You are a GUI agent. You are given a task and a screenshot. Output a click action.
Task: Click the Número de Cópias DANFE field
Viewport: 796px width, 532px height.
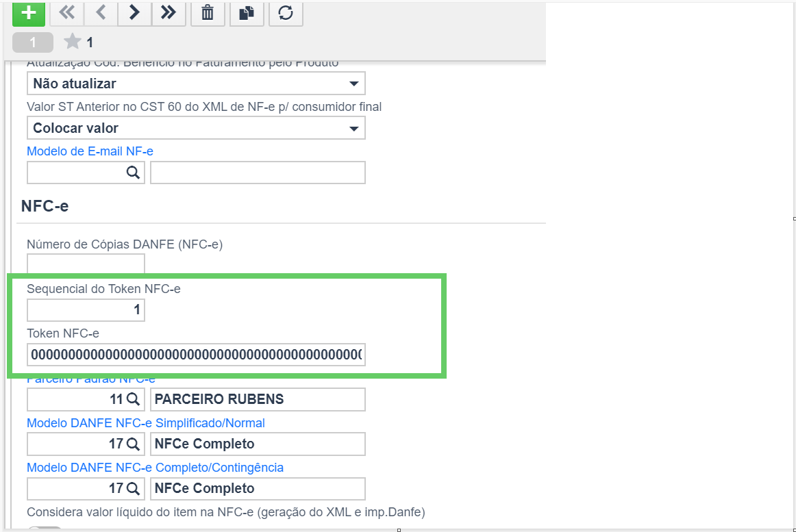[x=86, y=264]
